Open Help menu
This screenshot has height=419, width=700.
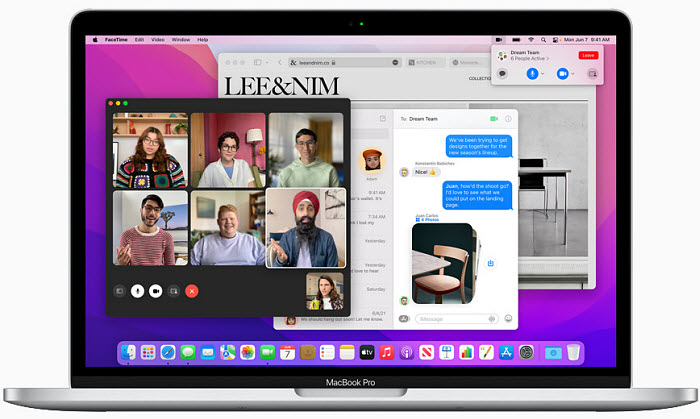tap(203, 40)
